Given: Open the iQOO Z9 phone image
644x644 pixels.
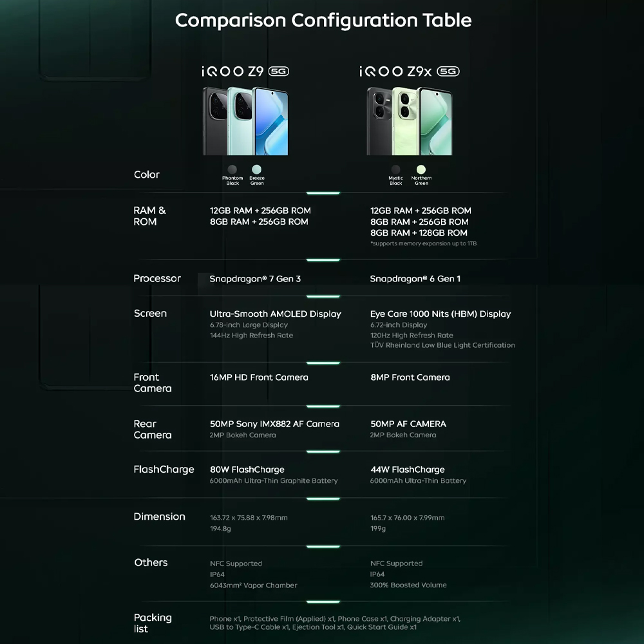Looking at the screenshot, I should (245, 121).
